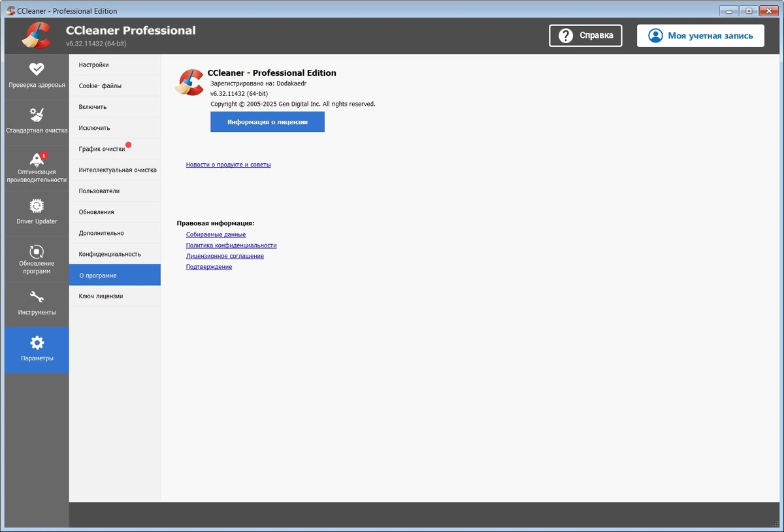Open Оптимизация производительности rocket icon
Screen dimensions: 784x532
tap(37, 159)
